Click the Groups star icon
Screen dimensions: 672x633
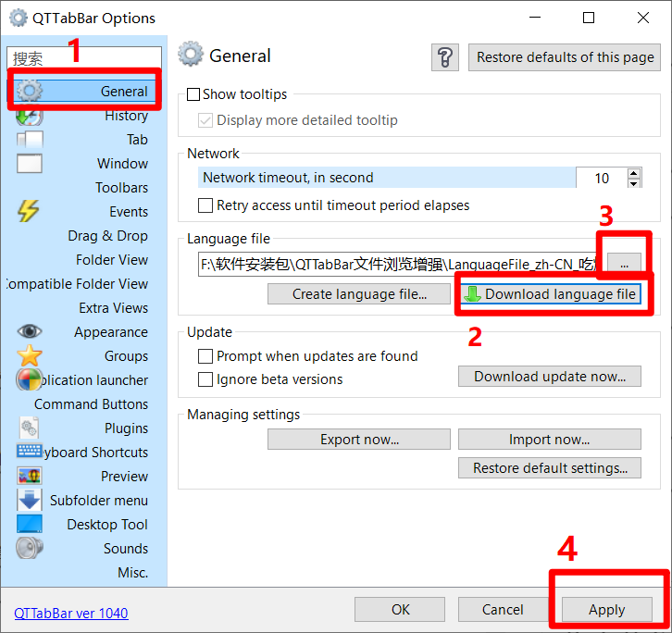click(x=29, y=355)
